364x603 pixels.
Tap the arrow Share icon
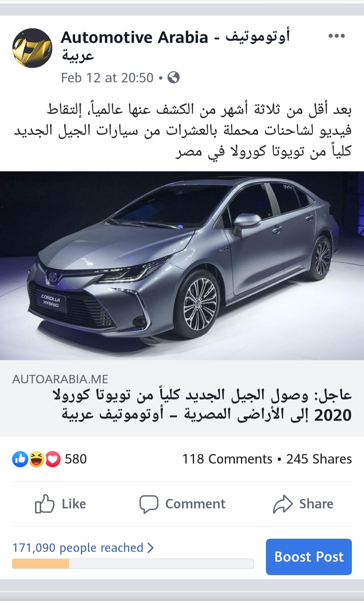click(283, 504)
